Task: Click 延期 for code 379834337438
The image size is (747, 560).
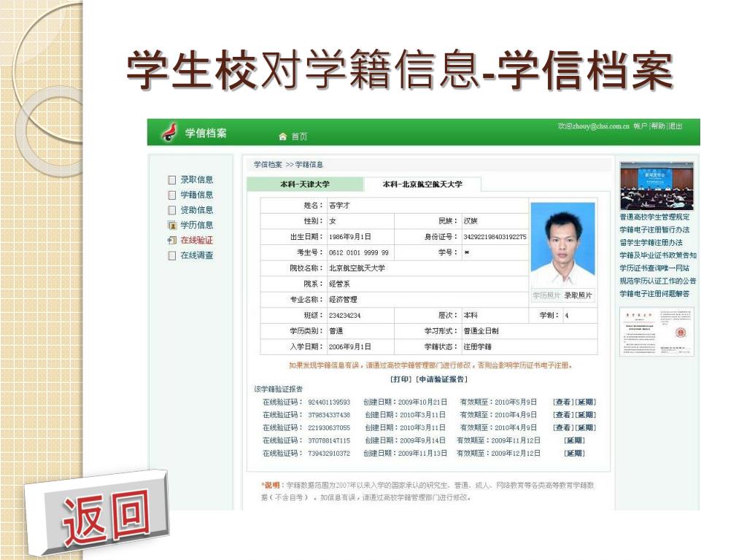Action: pyautogui.click(x=586, y=415)
